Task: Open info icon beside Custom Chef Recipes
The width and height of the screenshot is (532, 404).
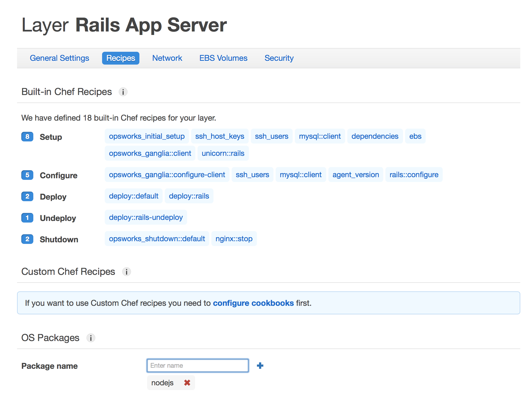Action: 126,272
